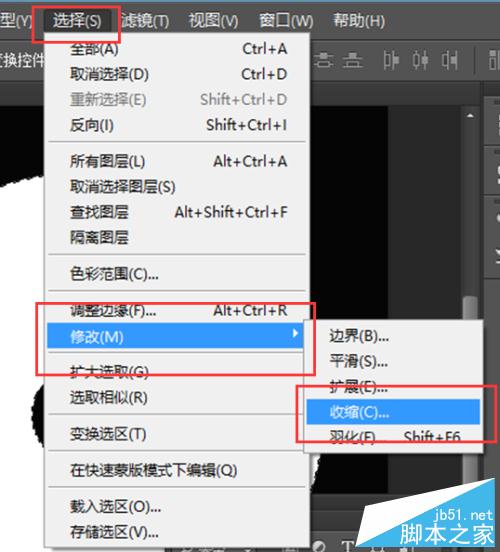The height and width of the screenshot is (552, 500).
Task: Select 取消选择图层(S) menu entry
Action: [x=178, y=187]
